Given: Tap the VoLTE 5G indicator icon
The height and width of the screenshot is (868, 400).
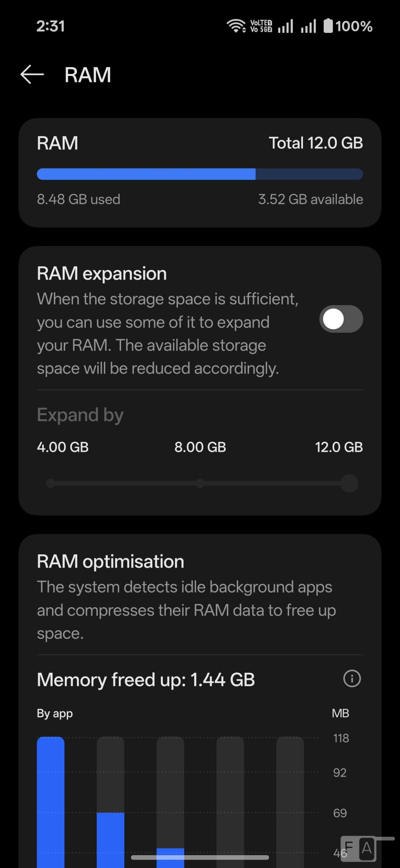Looking at the screenshot, I should tap(261, 26).
